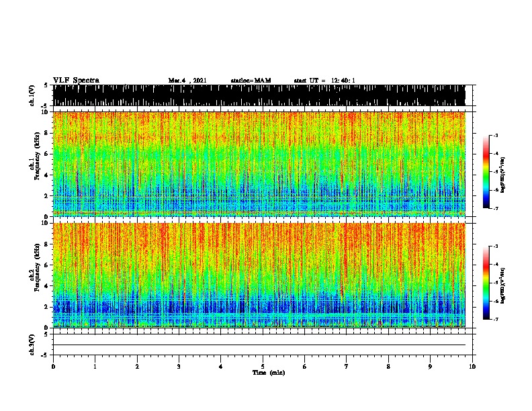Click the "start UT = 12:40: 1" label
This screenshot has height=411, width=532.
tap(324, 81)
